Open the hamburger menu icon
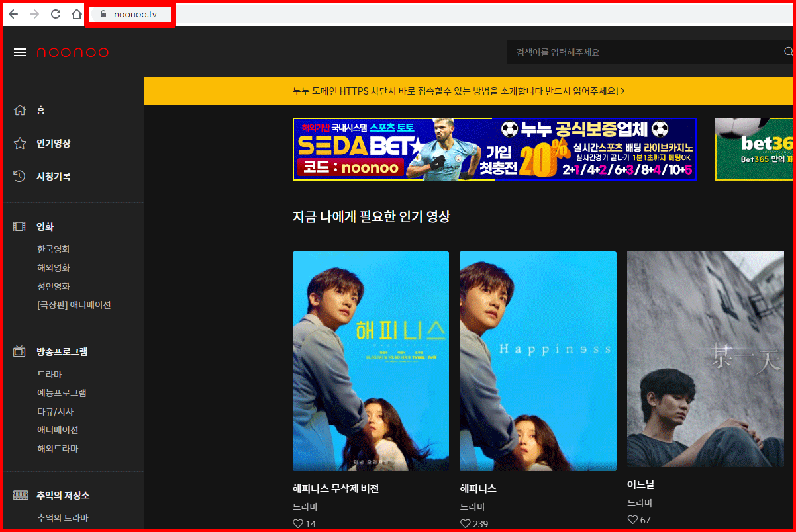Screen dimensions: 796x532 click(20, 52)
